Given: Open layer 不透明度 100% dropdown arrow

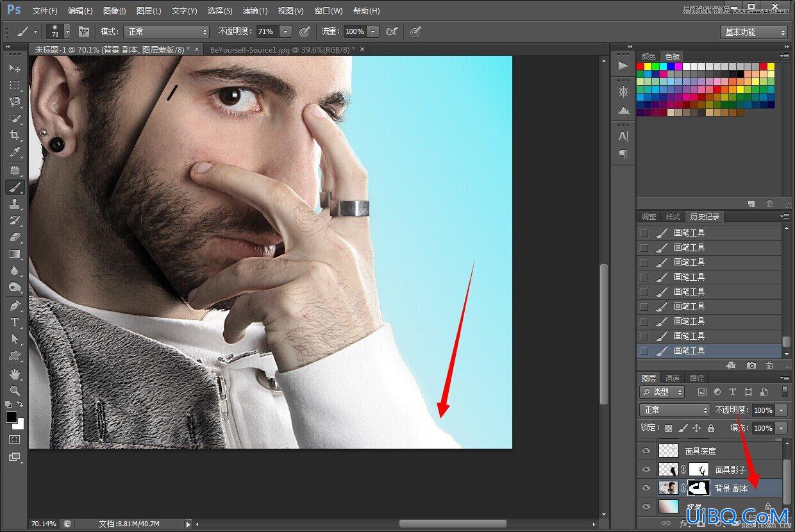Looking at the screenshot, I should coord(782,410).
